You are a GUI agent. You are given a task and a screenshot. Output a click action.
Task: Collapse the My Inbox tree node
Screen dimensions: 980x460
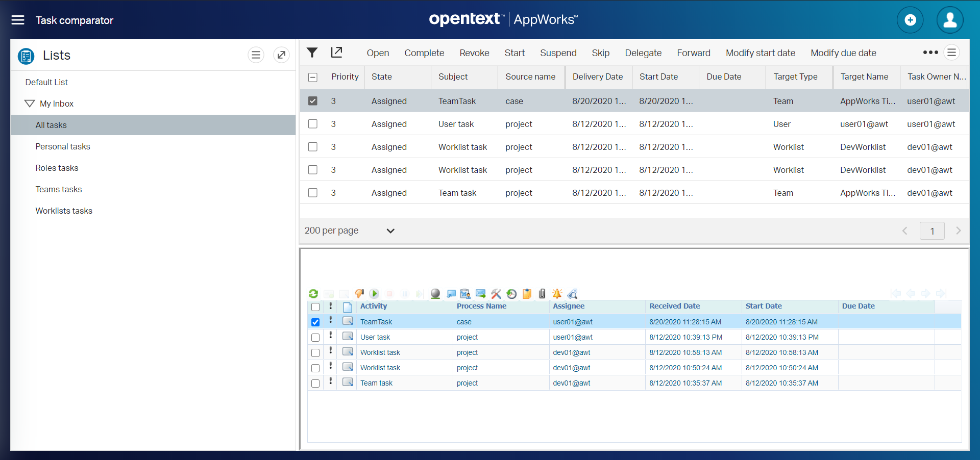pyautogui.click(x=30, y=104)
